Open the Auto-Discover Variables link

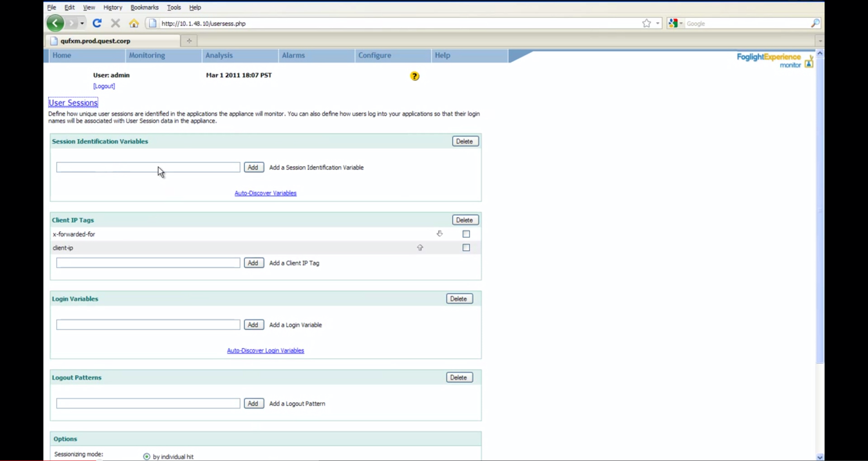pos(265,193)
